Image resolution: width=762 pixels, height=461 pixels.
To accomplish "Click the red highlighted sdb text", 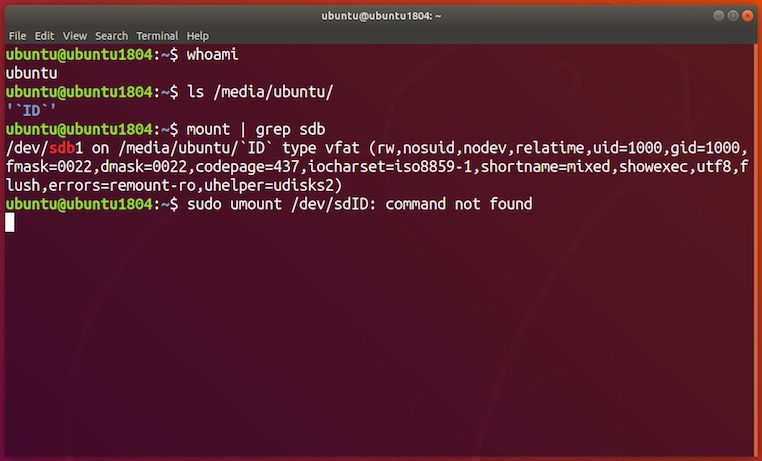I will (x=62, y=148).
